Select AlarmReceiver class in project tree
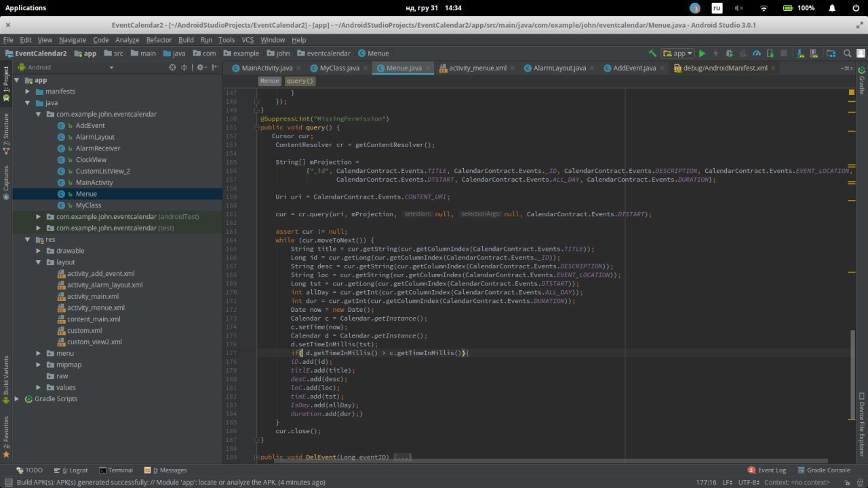 tap(98, 148)
